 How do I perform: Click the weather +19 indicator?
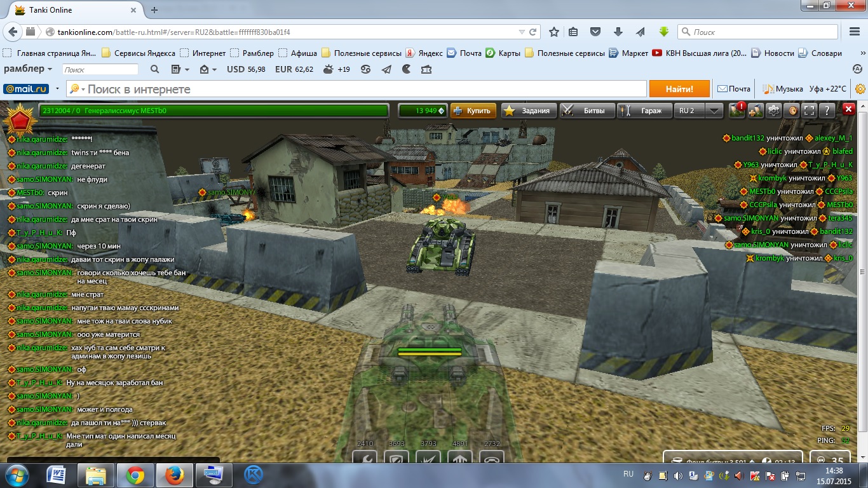(x=337, y=69)
